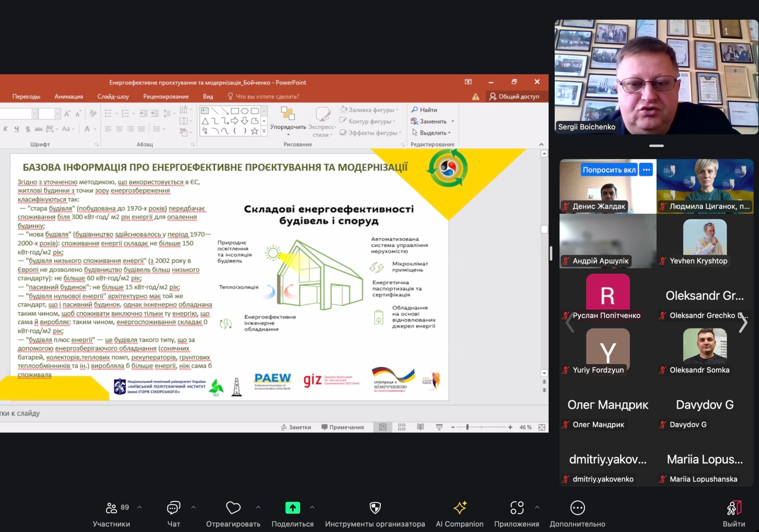Open the Review ribbon tab
Screen dimensions: 759x532
point(166,96)
